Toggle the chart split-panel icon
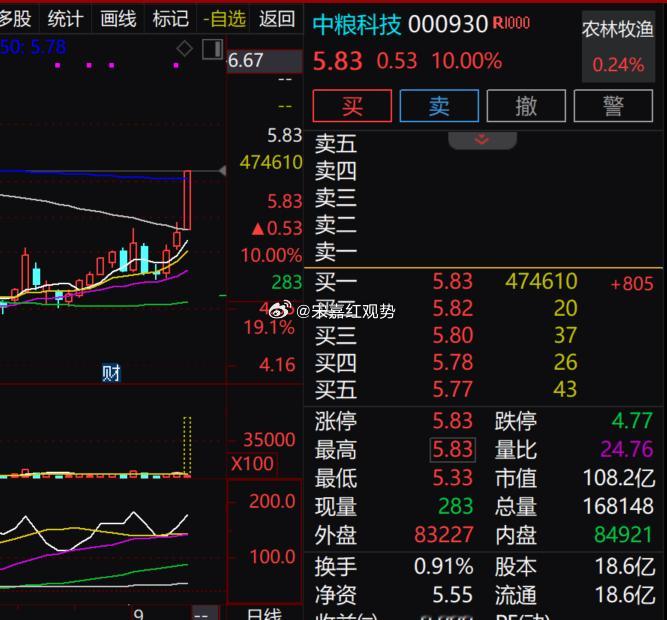The height and width of the screenshot is (620, 667). [213, 49]
